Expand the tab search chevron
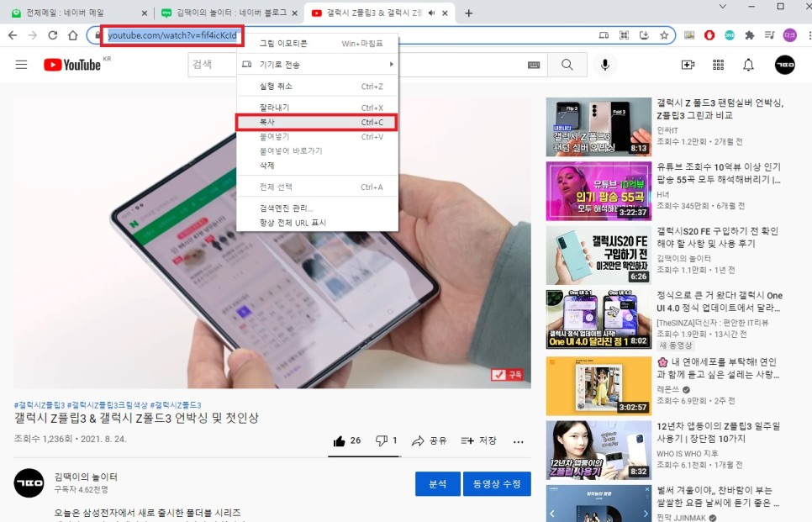812x522 pixels. tap(722, 7)
